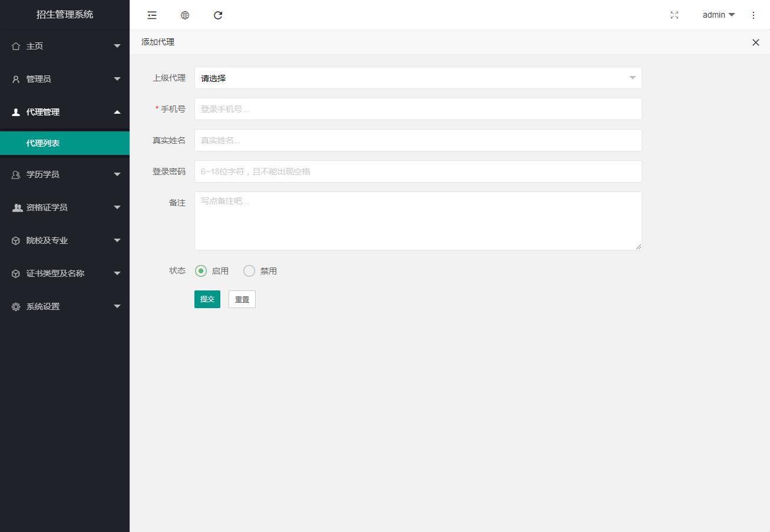Close the 添加代理 panel with X
The height and width of the screenshot is (532, 770).
pos(755,42)
